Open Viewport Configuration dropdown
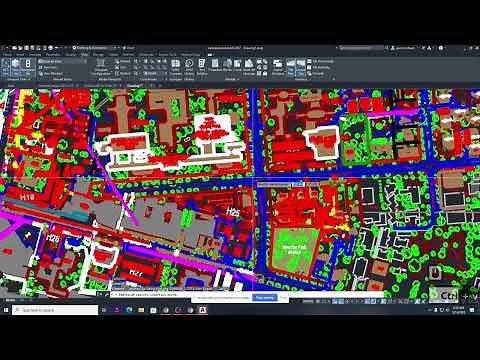The width and height of the screenshot is (480, 360). [100, 67]
